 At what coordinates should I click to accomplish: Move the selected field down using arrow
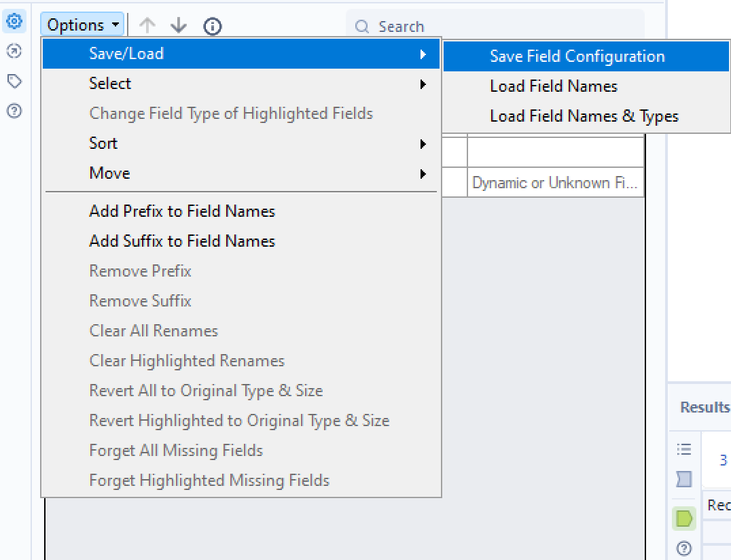click(x=178, y=26)
